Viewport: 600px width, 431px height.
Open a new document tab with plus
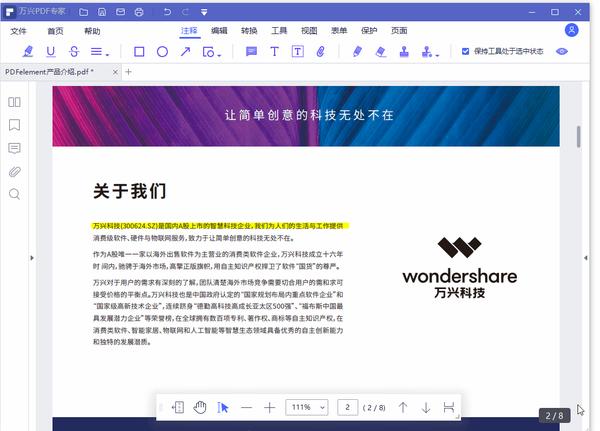[129, 72]
